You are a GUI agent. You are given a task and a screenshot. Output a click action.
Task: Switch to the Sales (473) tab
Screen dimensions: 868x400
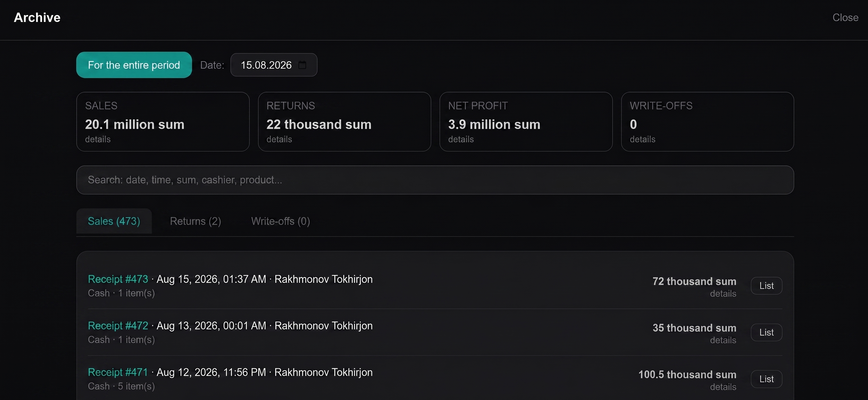(114, 221)
